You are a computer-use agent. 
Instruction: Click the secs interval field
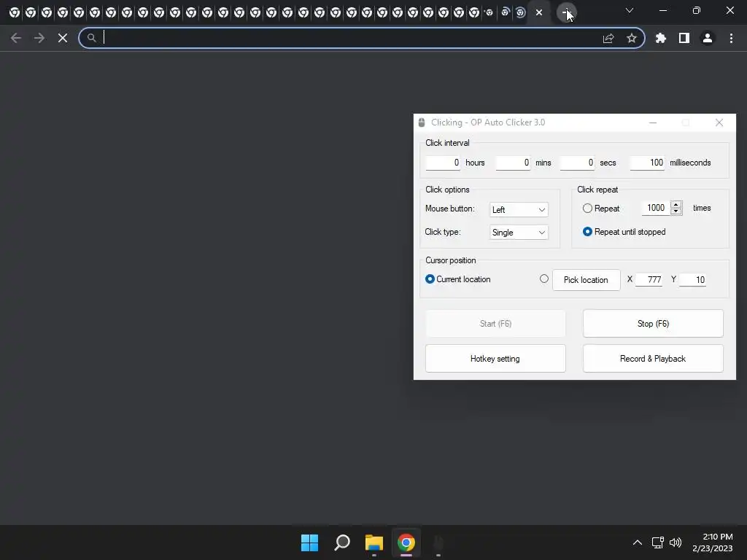tap(577, 163)
